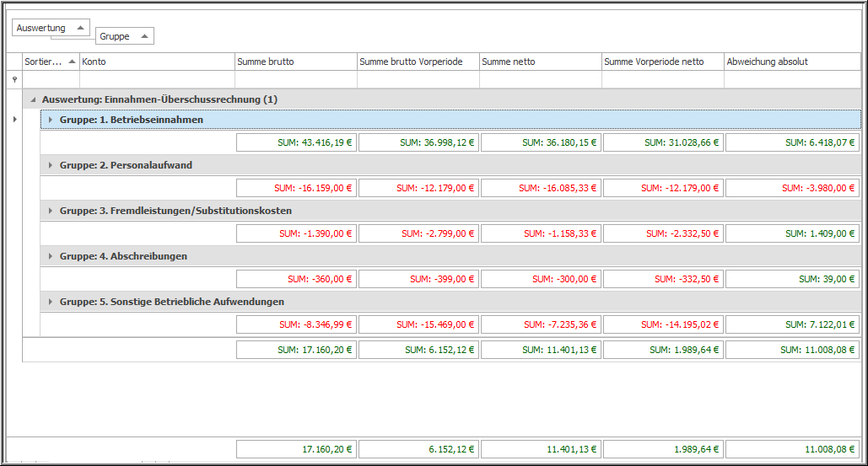The height and width of the screenshot is (466, 868).
Task: Select the row 'Gruppe: 4. Abschreibungen'
Action: click(450, 256)
